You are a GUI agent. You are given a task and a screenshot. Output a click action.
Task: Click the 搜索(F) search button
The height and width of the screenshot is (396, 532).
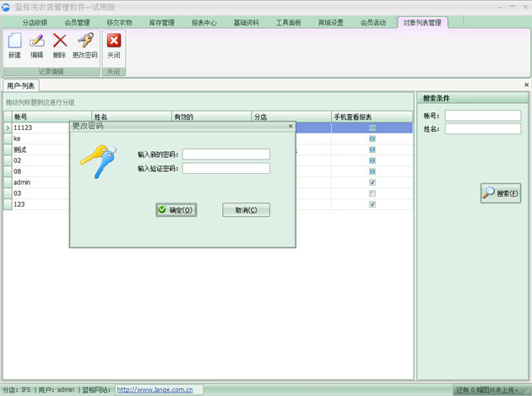point(501,193)
